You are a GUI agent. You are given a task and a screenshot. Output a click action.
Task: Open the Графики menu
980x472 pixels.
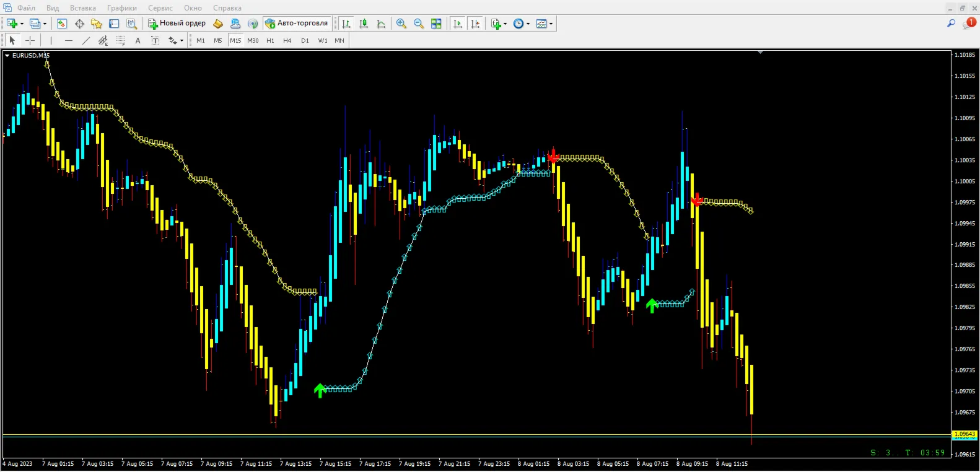[x=122, y=8]
